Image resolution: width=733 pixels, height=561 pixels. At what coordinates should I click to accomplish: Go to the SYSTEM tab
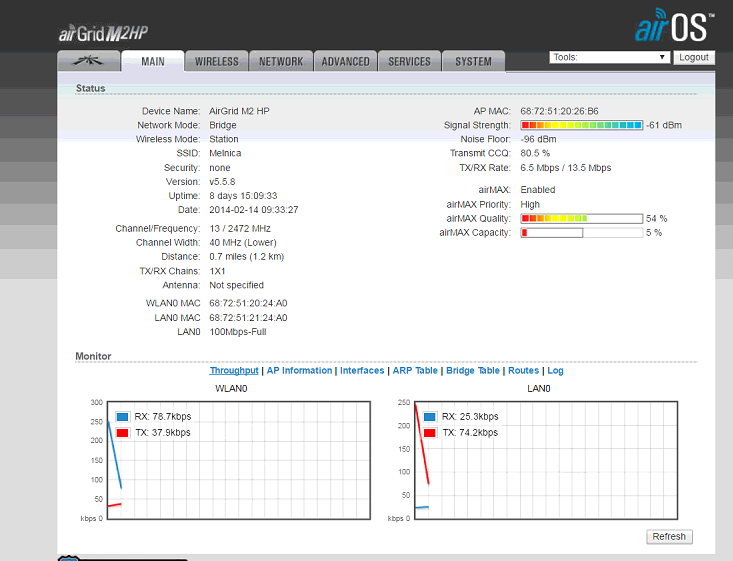point(474,61)
